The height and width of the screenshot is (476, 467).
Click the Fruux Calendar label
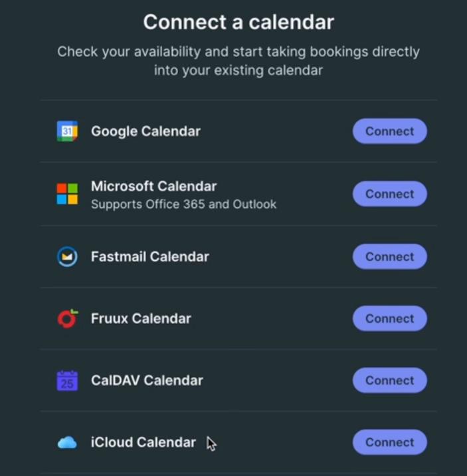click(x=141, y=319)
